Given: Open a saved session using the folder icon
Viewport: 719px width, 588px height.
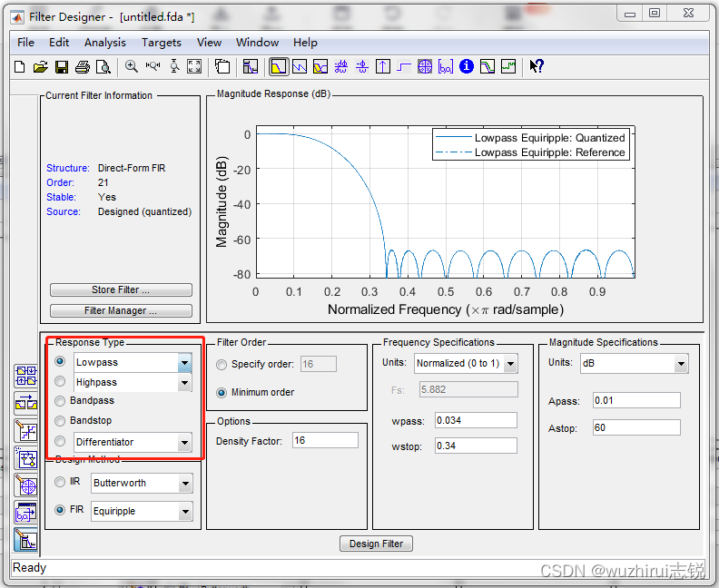Looking at the screenshot, I should [x=40, y=67].
